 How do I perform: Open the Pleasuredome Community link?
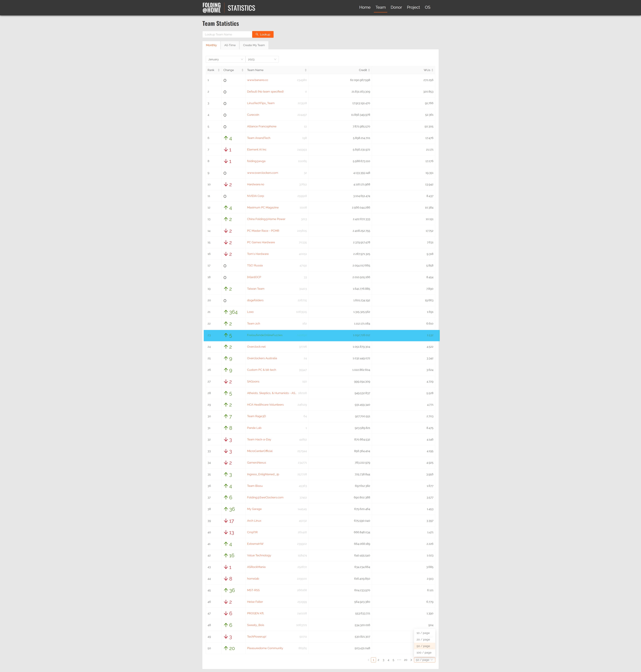click(265, 648)
